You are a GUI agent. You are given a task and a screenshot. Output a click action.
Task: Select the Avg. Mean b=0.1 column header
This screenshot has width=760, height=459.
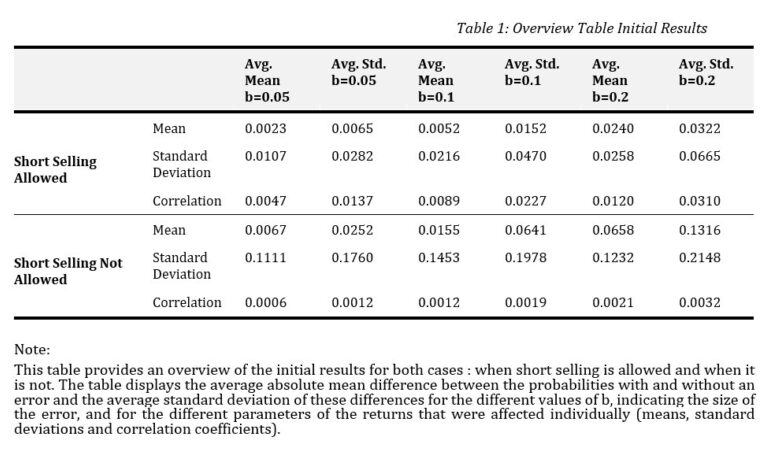[x=436, y=80]
